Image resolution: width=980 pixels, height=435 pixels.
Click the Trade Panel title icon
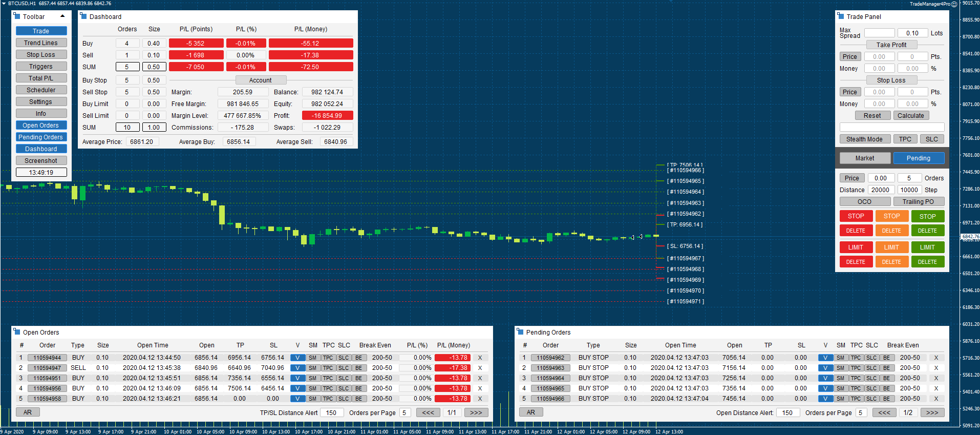point(841,16)
